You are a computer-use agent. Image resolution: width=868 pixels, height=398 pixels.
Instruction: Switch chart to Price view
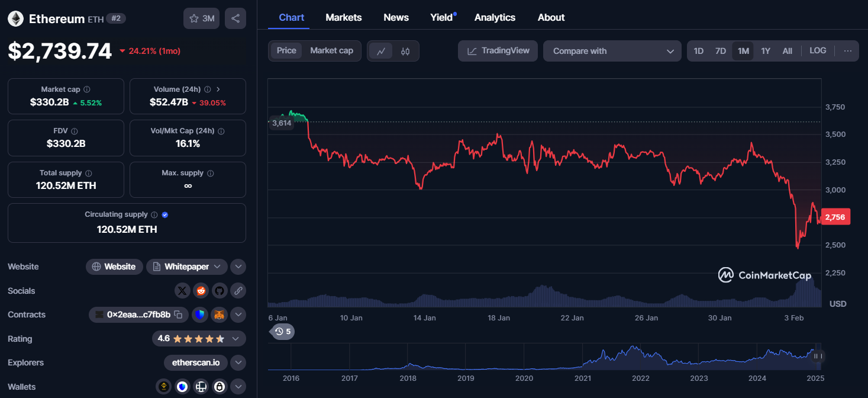[x=286, y=51]
